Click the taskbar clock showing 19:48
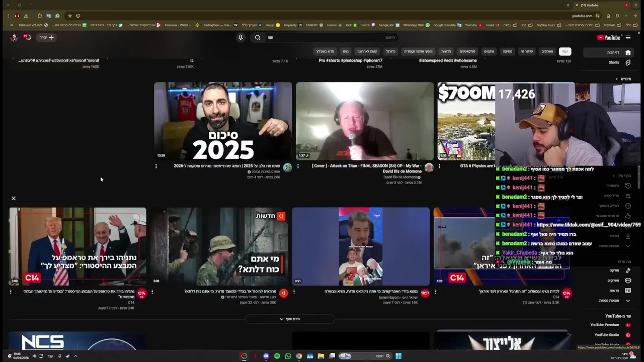Viewport: 644px width, 362px height. pyautogui.click(x=21, y=356)
